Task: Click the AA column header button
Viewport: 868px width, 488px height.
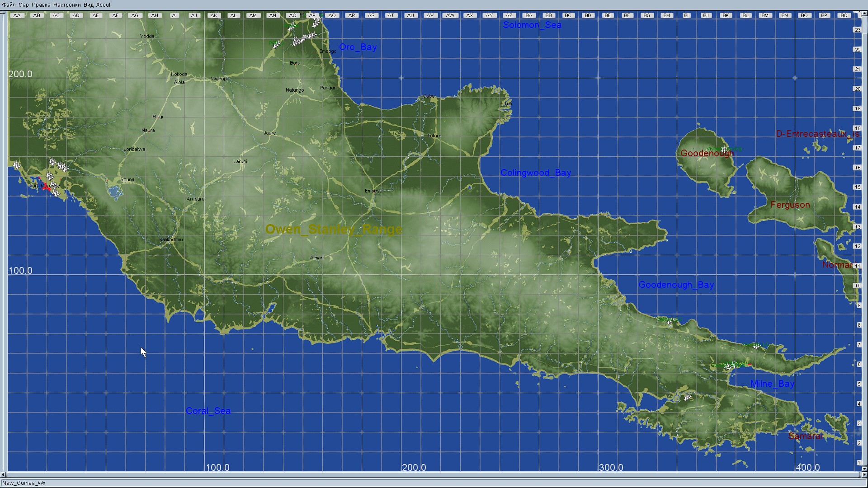Action: click(17, 15)
